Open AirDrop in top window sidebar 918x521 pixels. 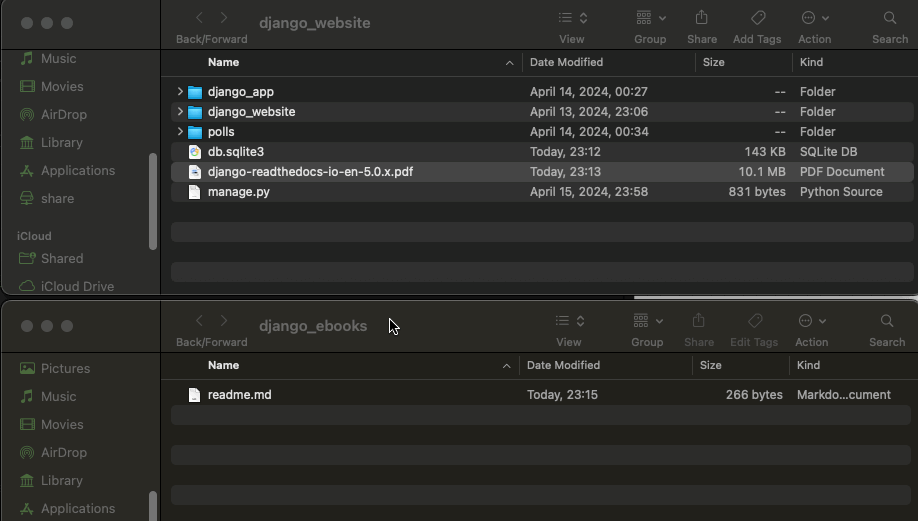tap(53, 115)
